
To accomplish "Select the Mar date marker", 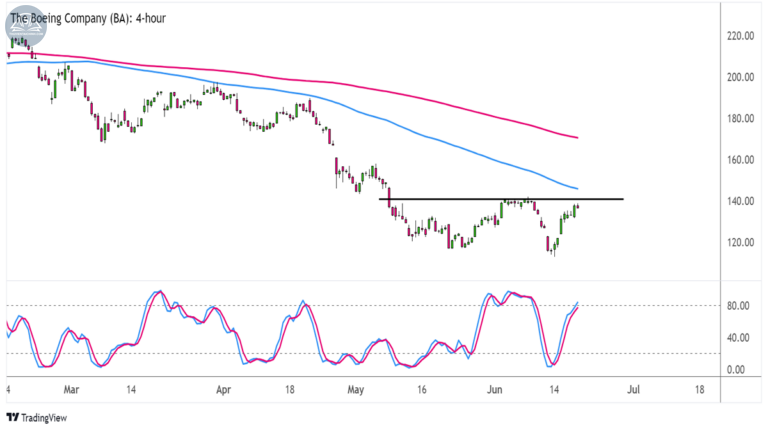I will tap(71, 390).
